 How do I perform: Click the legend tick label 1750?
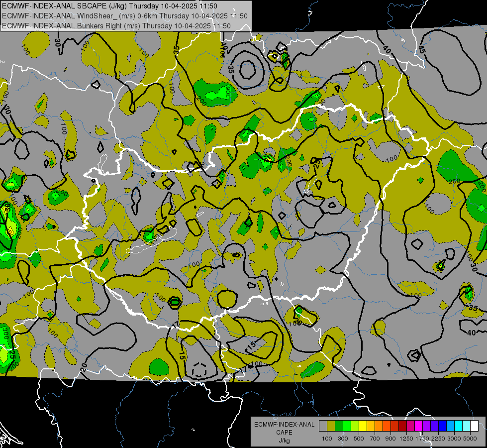[422, 439]
